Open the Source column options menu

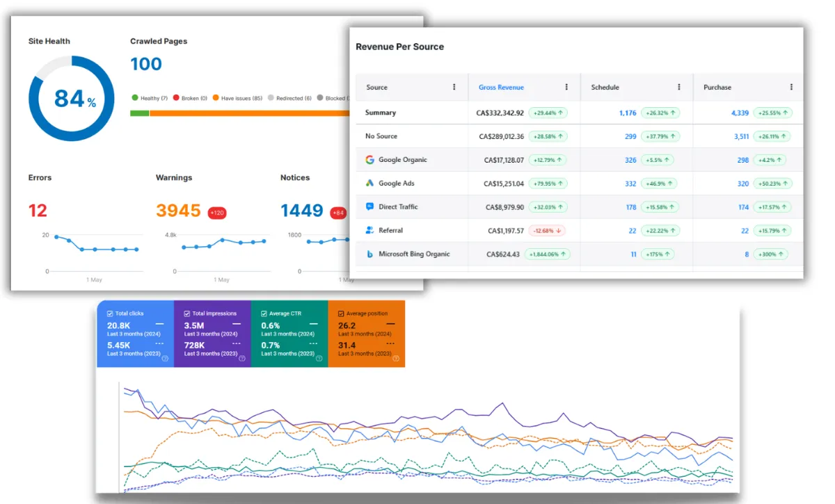pos(454,88)
